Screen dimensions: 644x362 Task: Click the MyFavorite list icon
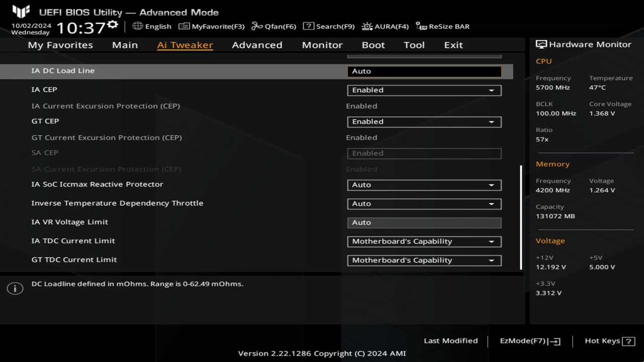[x=184, y=26]
